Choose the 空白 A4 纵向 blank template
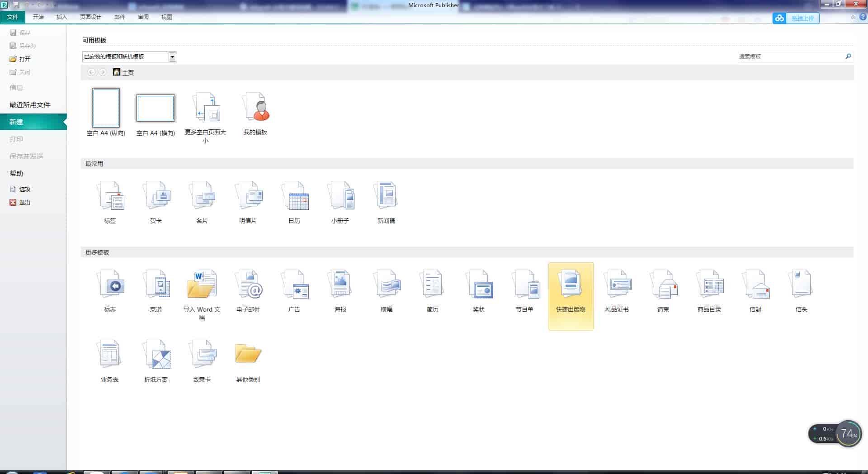This screenshot has width=868, height=474. 105,109
